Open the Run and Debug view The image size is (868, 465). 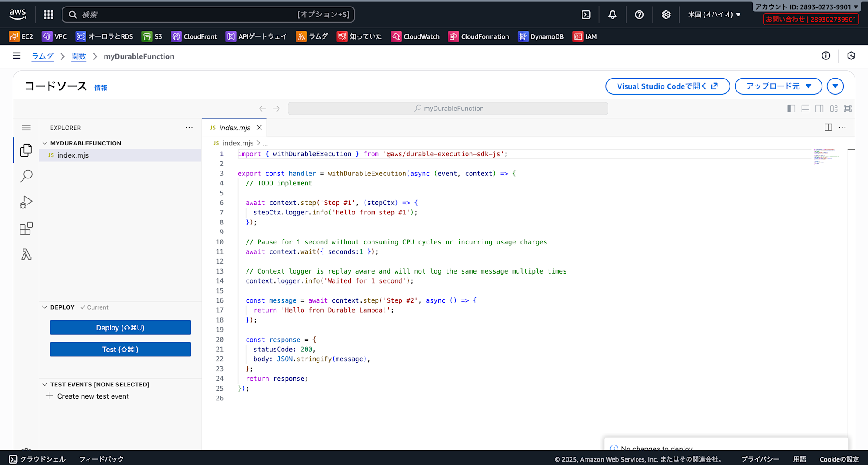coord(26,202)
